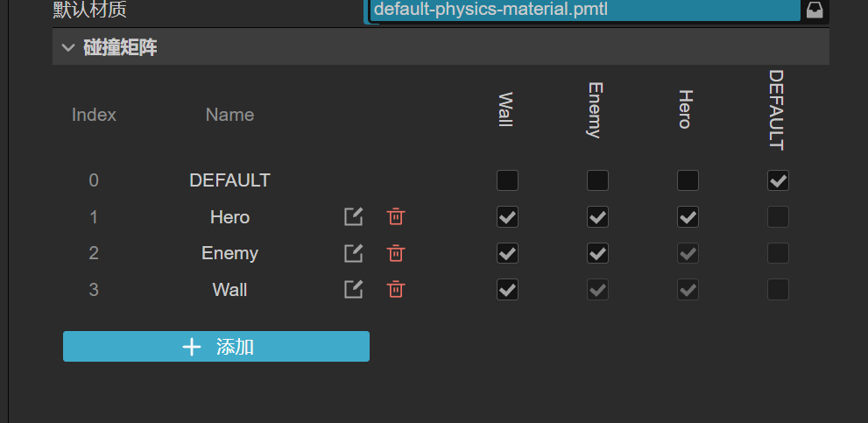Enable DEFAULT row's Hero column checkbox
Viewport: 868px width, 423px height.
pos(688,180)
